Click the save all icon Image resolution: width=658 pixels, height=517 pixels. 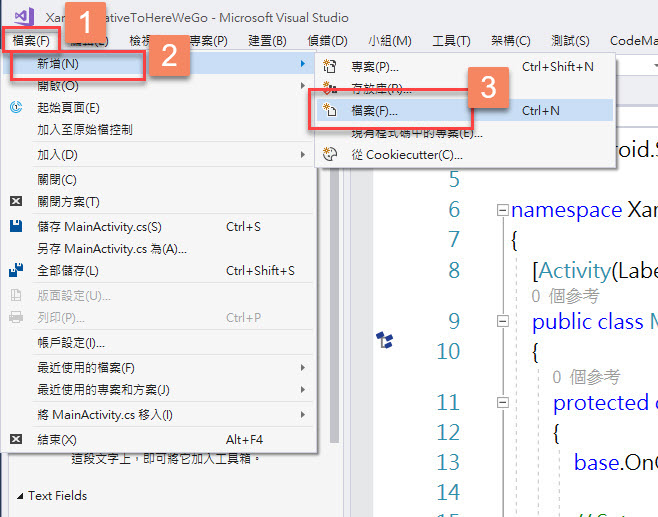tap(16, 270)
